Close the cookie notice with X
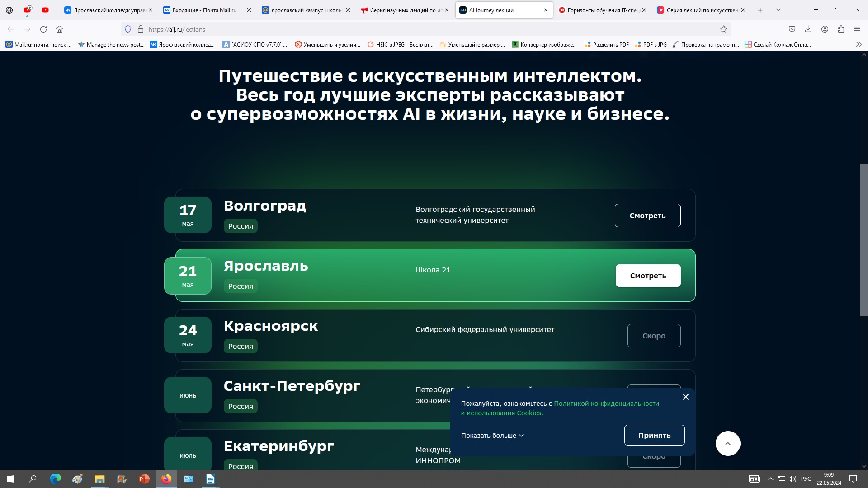 point(686,397)
